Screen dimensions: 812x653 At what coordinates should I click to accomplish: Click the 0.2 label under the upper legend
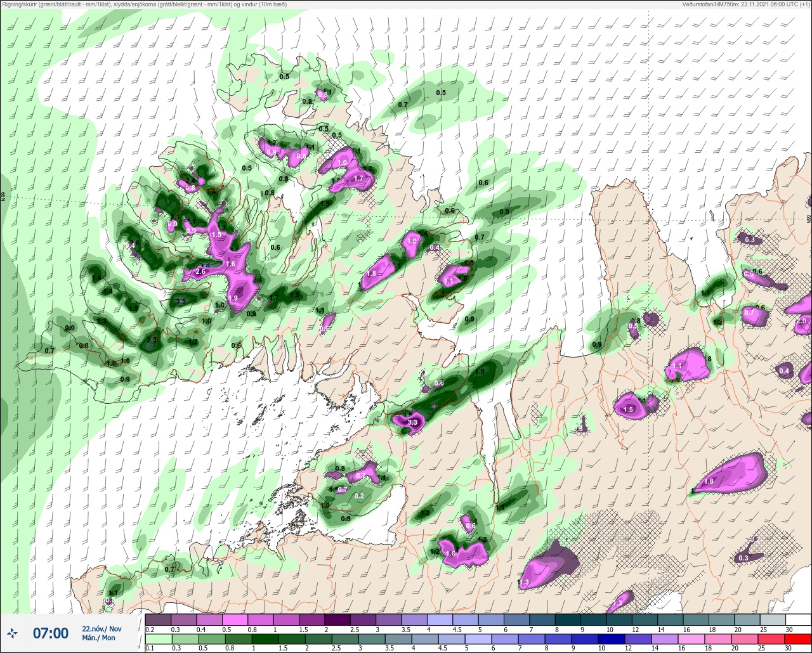point(150,629)
